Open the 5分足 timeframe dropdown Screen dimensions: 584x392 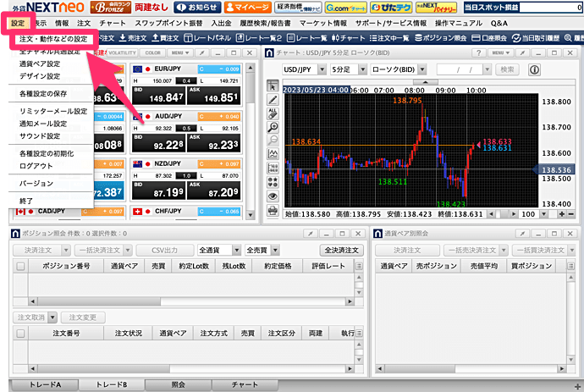point(363,69)
